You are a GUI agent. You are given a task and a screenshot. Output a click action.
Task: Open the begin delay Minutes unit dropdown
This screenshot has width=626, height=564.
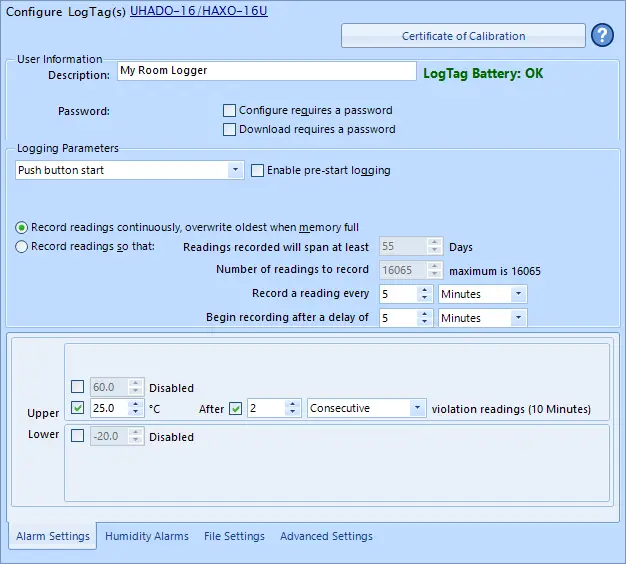[517, 318]
